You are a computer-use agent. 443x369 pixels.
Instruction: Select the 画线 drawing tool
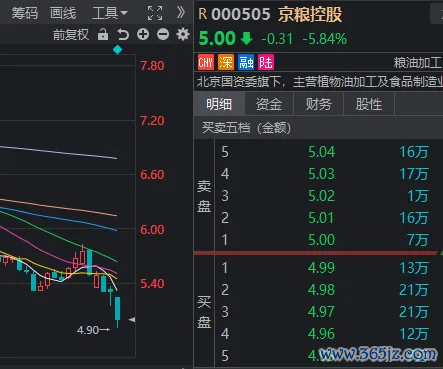point(63,13)
